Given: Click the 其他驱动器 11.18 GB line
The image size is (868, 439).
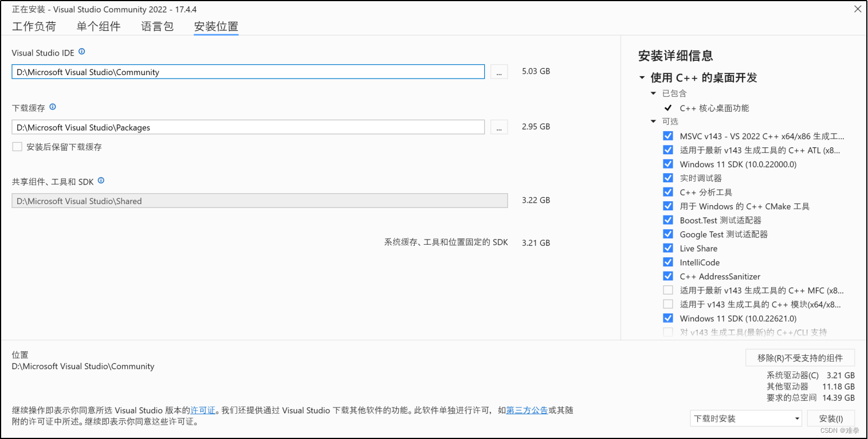Looking at the screenshot, I should (811, 386).
